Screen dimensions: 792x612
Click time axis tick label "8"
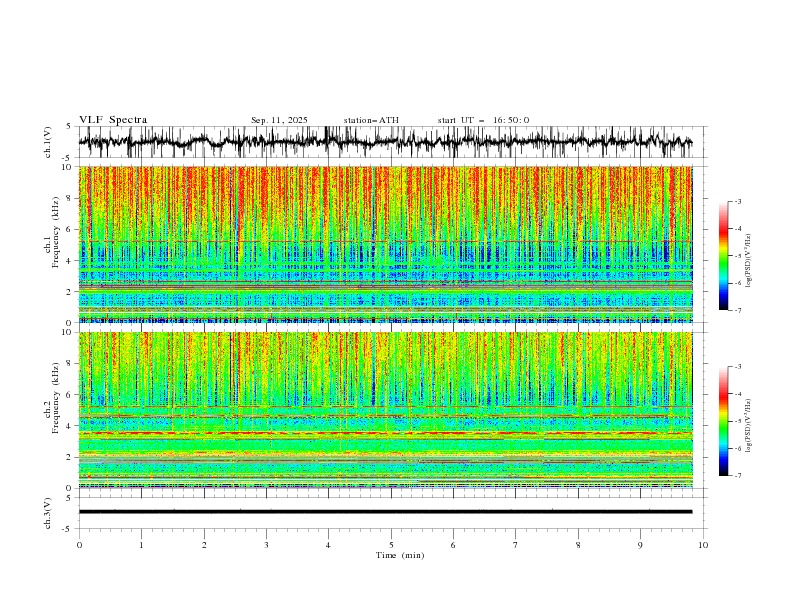point(578,545)
